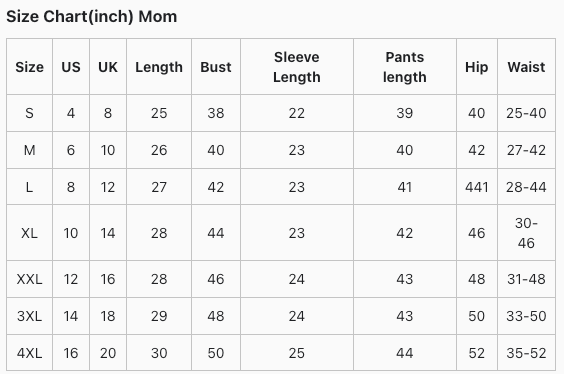
Task: Select the Hip column header
Action: [x=477, y=67]
